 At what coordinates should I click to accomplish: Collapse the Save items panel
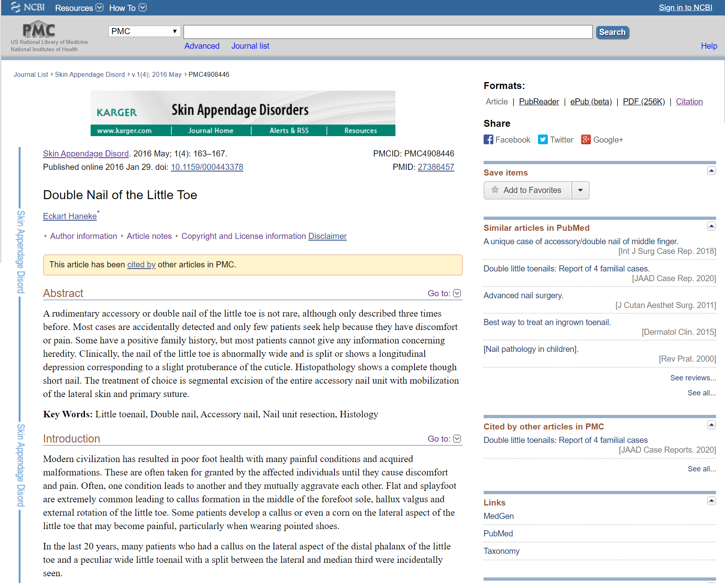(x=711, y=171)
